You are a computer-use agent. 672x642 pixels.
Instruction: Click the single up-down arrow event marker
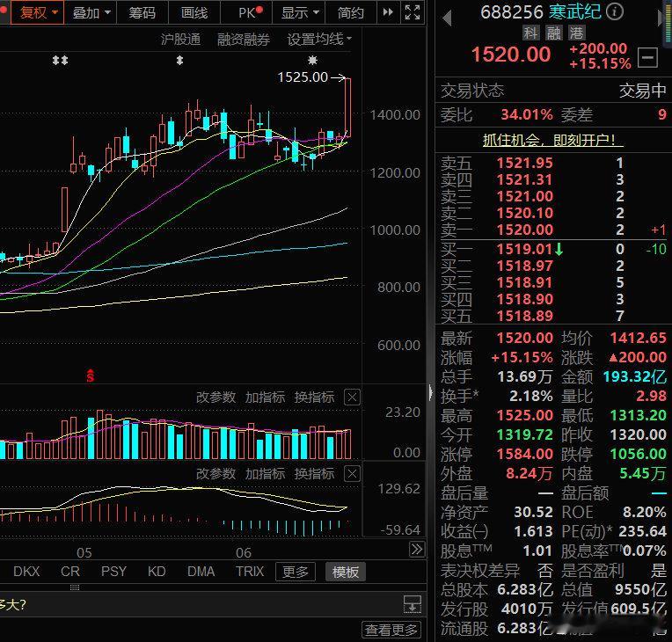179,60
